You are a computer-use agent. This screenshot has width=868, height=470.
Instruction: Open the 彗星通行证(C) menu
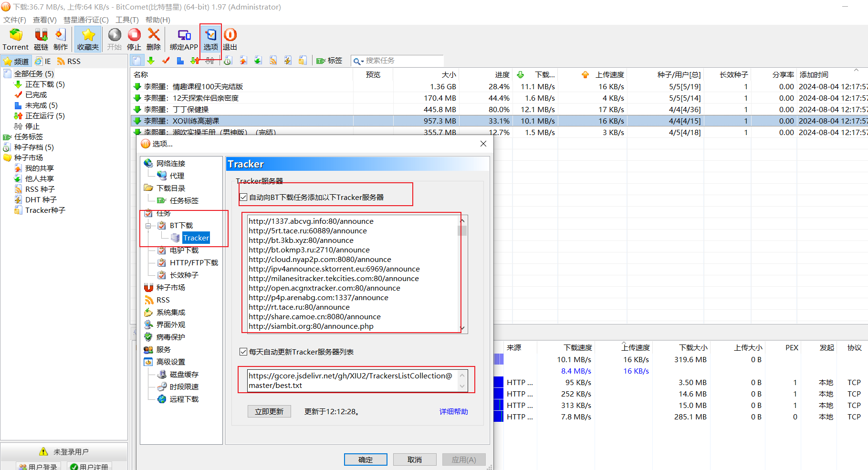tap(86, 20)
